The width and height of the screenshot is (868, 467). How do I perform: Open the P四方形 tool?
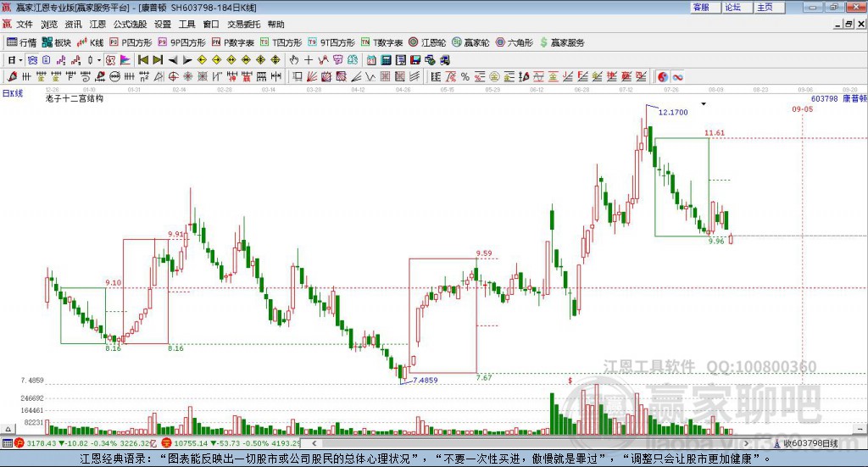(131, 42)
